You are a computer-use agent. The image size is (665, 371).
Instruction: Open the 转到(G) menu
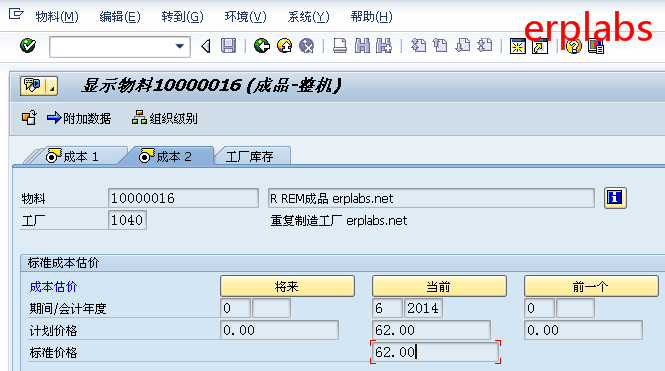click(x=182, y=17)
